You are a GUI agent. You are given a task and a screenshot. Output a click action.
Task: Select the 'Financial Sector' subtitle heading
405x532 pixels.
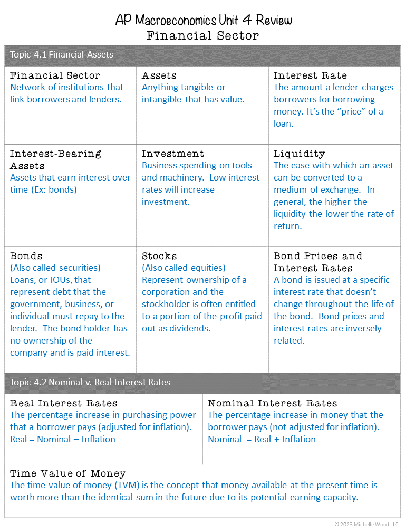(x=202, y=36)
